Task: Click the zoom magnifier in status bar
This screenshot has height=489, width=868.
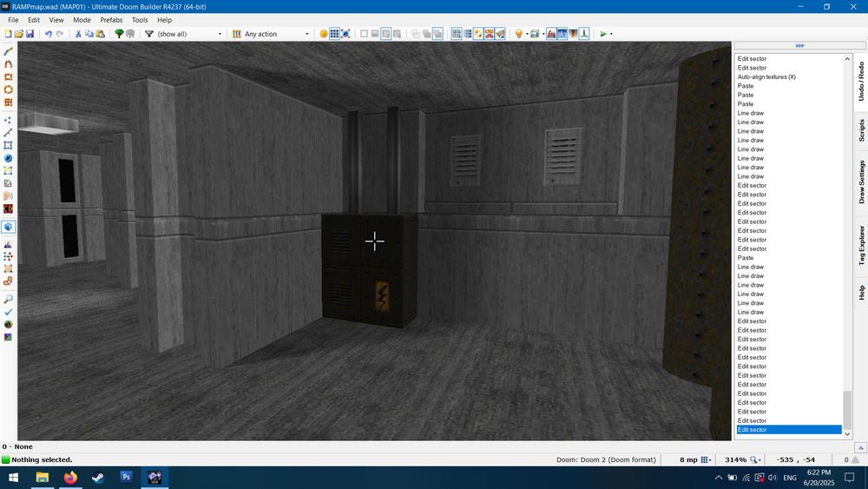Action: (753, 459)
